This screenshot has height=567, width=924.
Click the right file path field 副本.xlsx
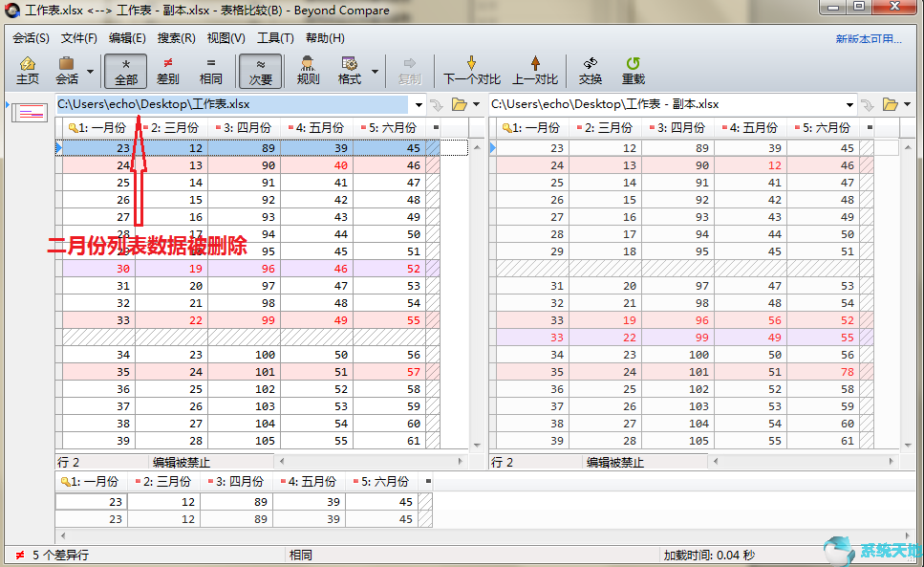pyautogui.click(x=666, y=104)
